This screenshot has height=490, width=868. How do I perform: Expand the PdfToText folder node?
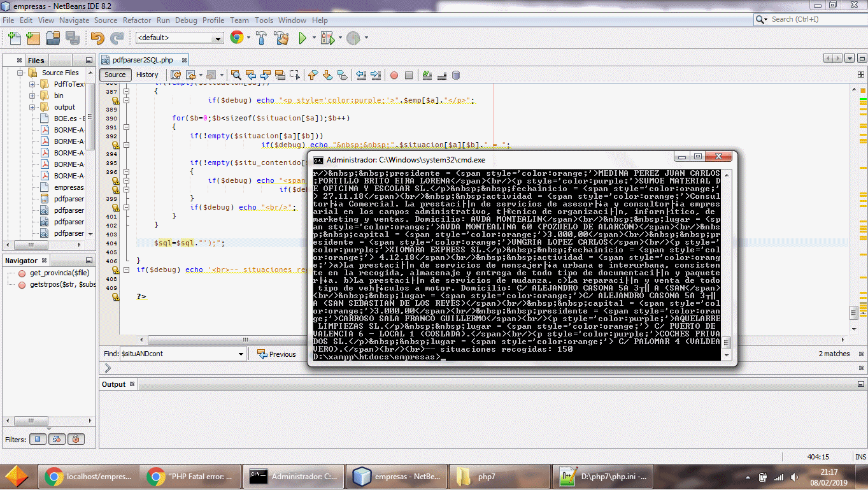pyautogui.click(x=32, y=84)
